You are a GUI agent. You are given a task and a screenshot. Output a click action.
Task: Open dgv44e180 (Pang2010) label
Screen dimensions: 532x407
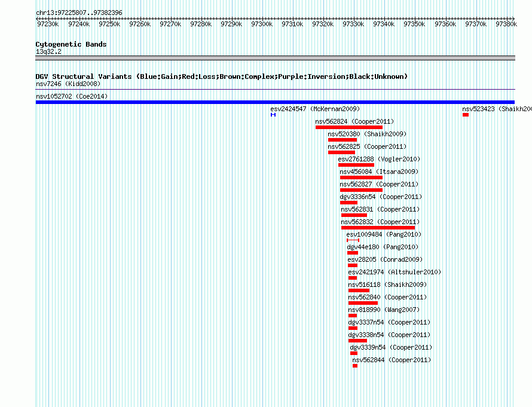pyautogui.click(x=383, y=247)
